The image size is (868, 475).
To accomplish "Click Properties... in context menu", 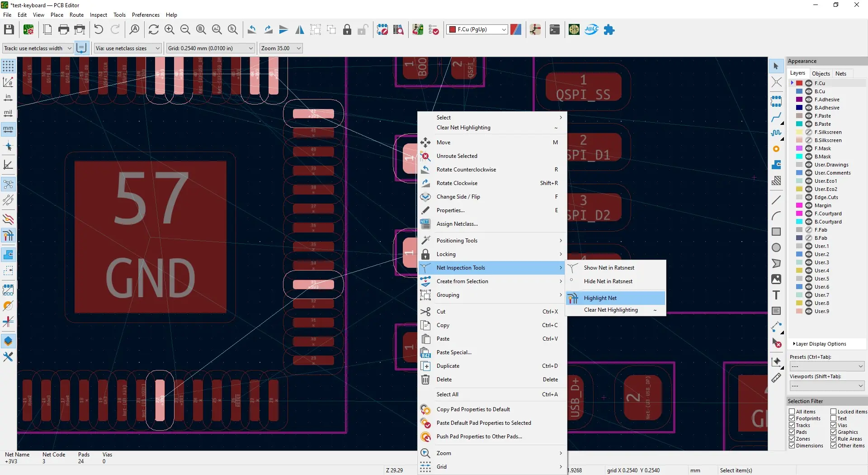I will click(493, 210).
